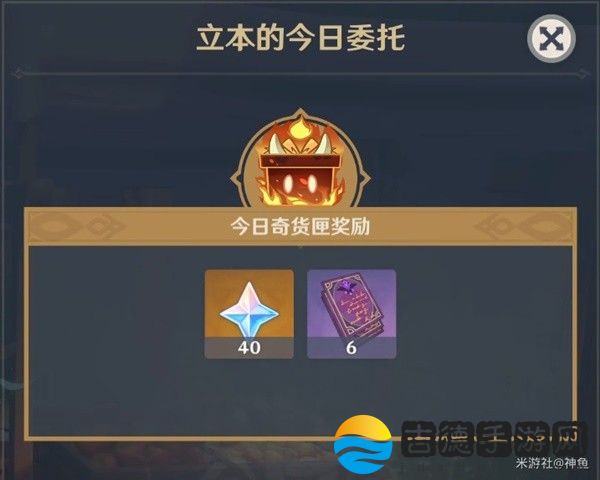Image resolution: width=600 pixels, height=480 pixels.
Task: Click the glowing eyes on the curio box
Action: tap(302, 184)
